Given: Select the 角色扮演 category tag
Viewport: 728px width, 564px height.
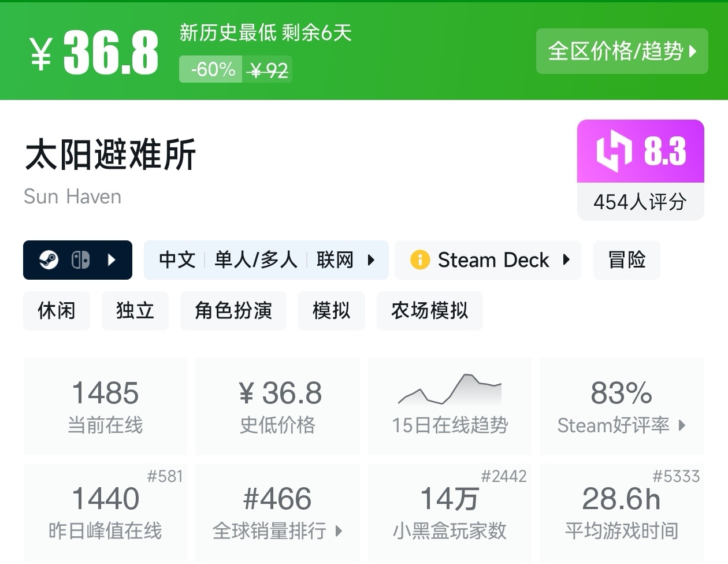Looking at the screenshot, I should coord(233,311).
